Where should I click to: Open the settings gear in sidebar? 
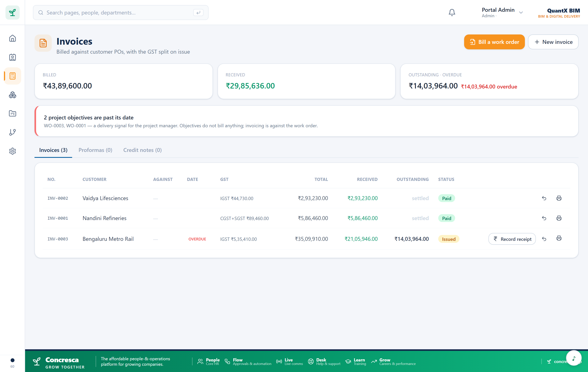point(13,151)
